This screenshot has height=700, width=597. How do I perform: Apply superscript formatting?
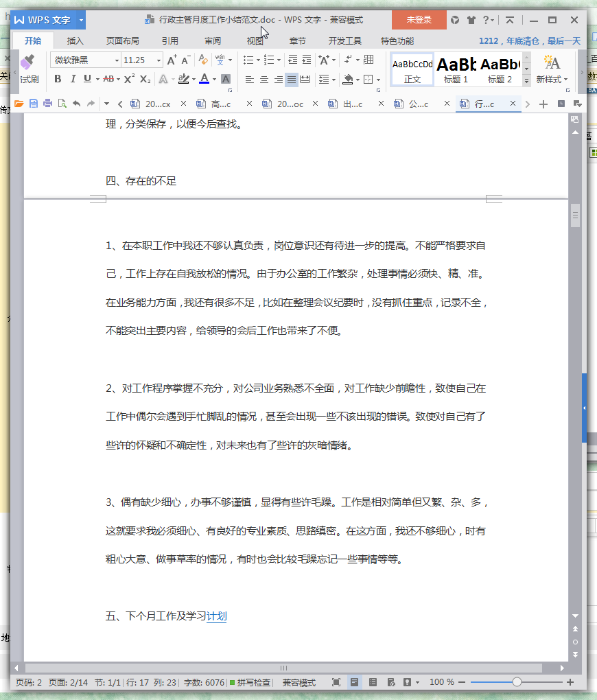129,79
